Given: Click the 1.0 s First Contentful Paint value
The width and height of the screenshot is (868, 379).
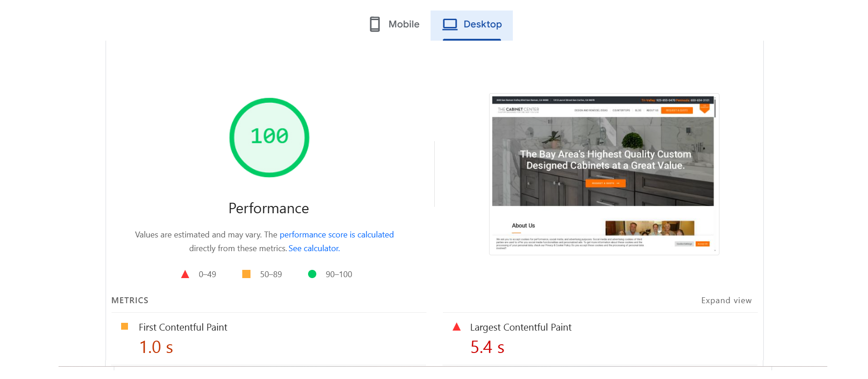Looking at the screenshot, I should pyautogui.click(x=156, y=347).
